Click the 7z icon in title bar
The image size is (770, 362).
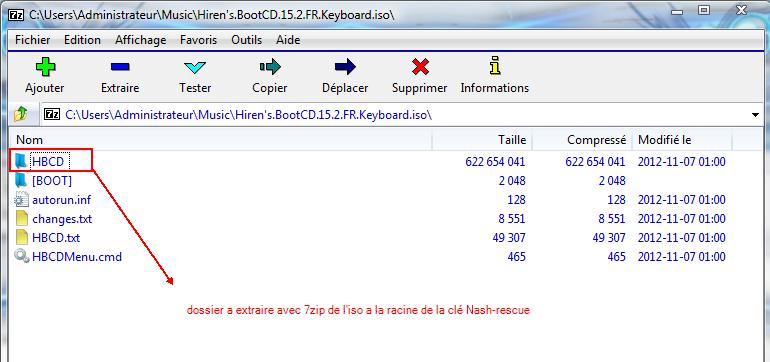coord(16,14)
